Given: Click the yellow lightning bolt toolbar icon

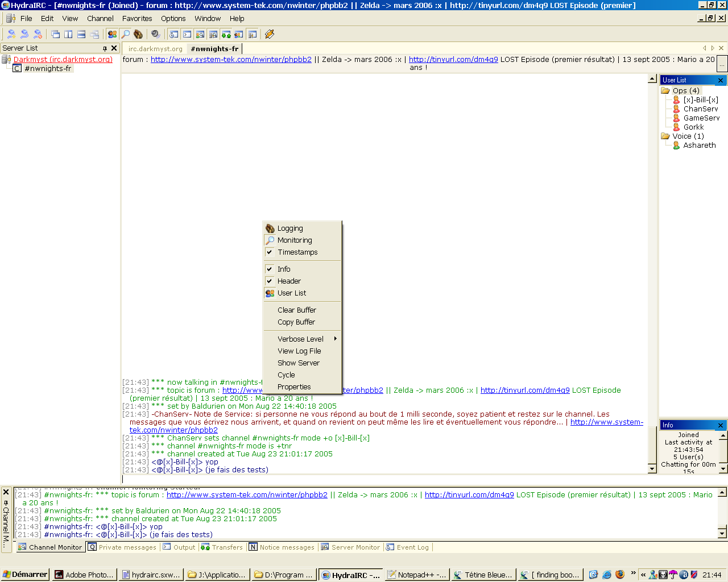Looking at the screenshot, I should pos(270,34).
